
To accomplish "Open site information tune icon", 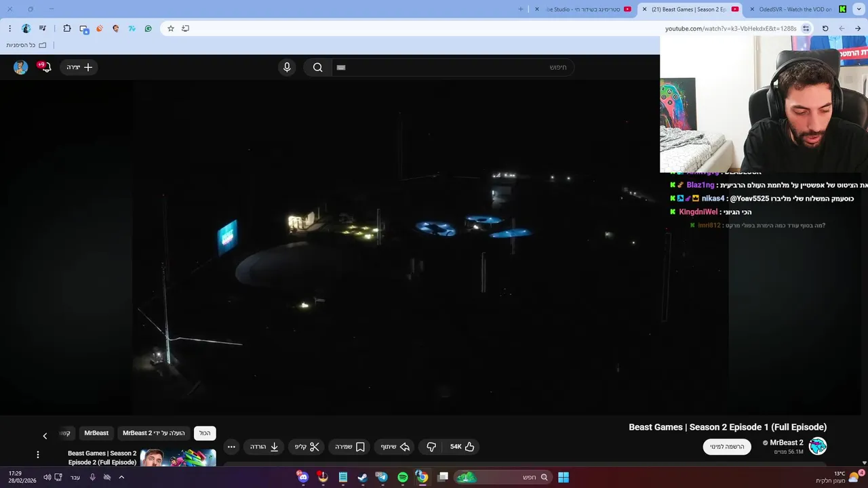I will click(x=806, y=28).
